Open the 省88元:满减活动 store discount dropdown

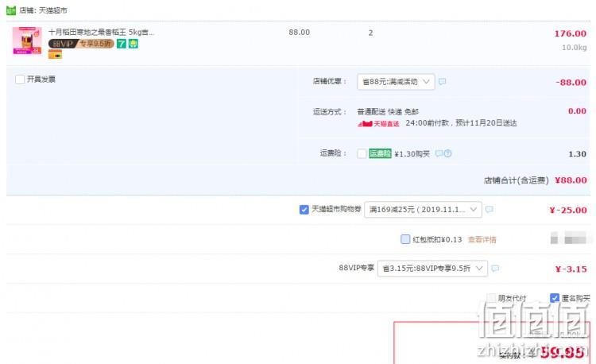pyautogui.click(x=396, y=82)
